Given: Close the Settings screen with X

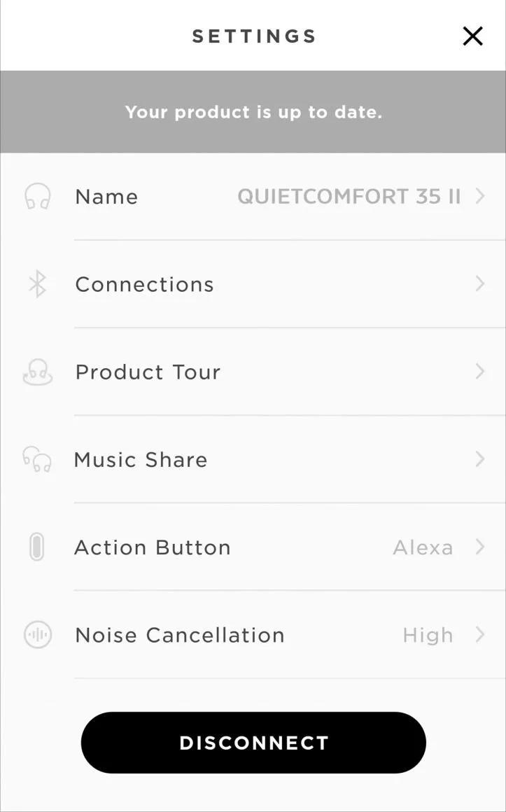Looking at the screenshot, I should coord(473,36).
